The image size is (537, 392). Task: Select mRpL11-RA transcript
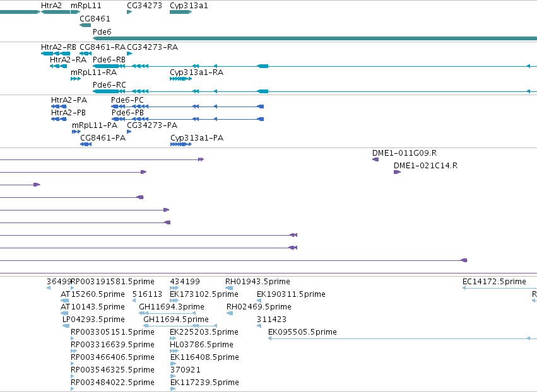(76, 79)
